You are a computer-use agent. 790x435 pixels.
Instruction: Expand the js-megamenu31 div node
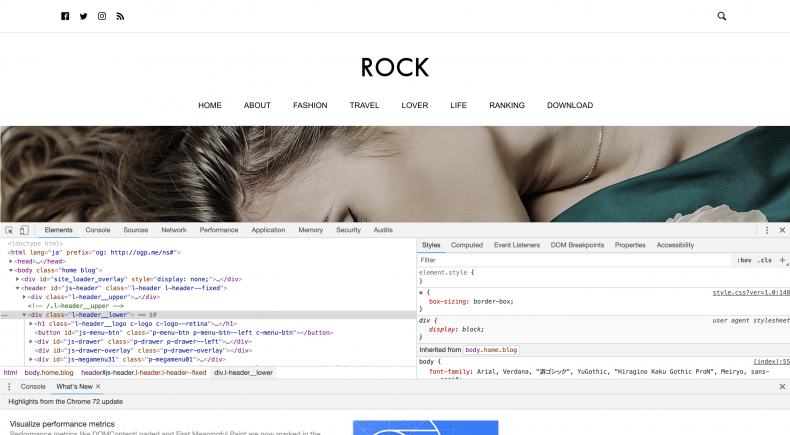pyautogui.click(x=31, y=359)
